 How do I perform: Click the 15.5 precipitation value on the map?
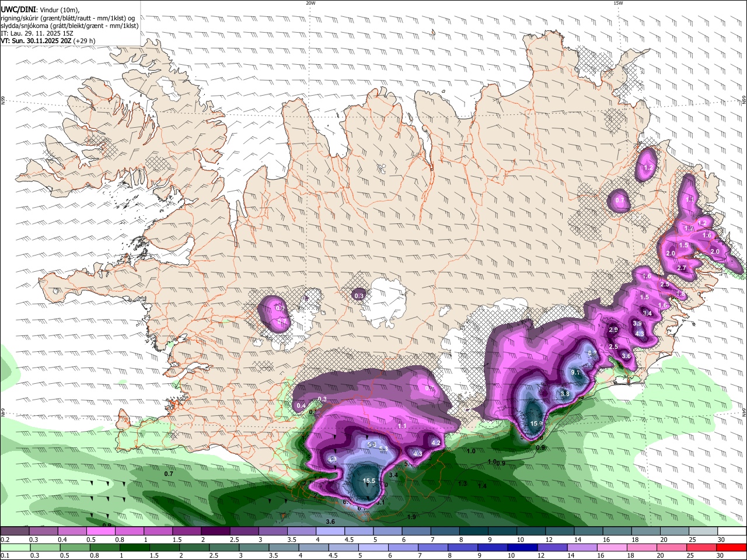tap(369, 481)
